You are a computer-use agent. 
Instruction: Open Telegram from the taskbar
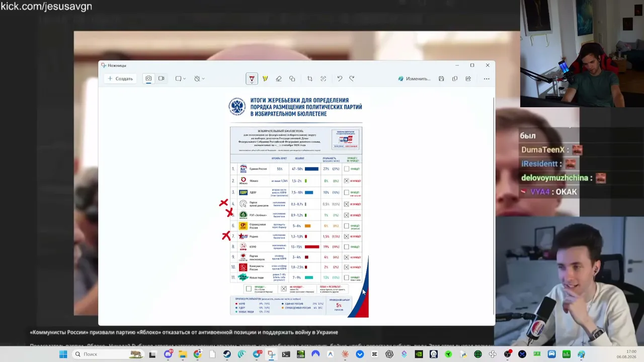[257, 354]
